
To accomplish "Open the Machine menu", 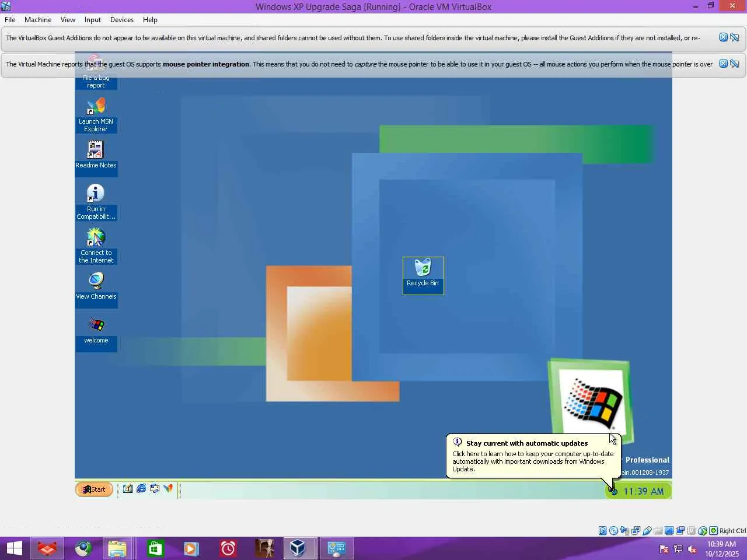I will pyautogui.click(x=38, y=19).
